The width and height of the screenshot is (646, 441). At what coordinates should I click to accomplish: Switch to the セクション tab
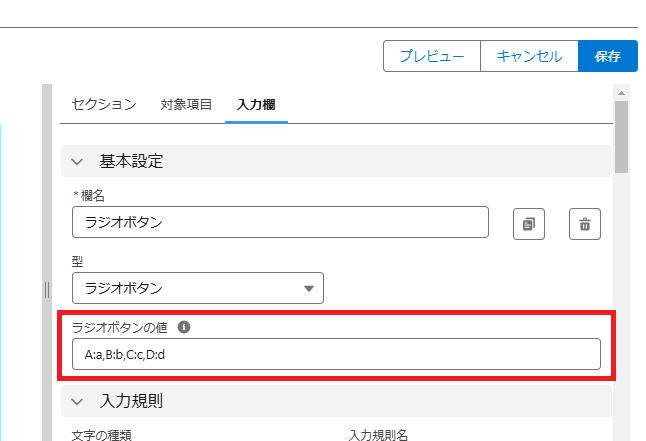104,104
